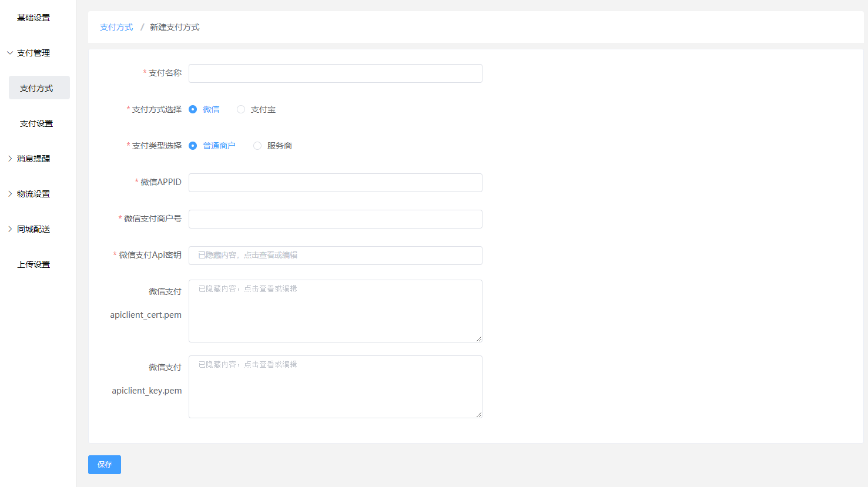
Task: Grab apiclient_cert.pem textarea resize handle
Action: 479,339
